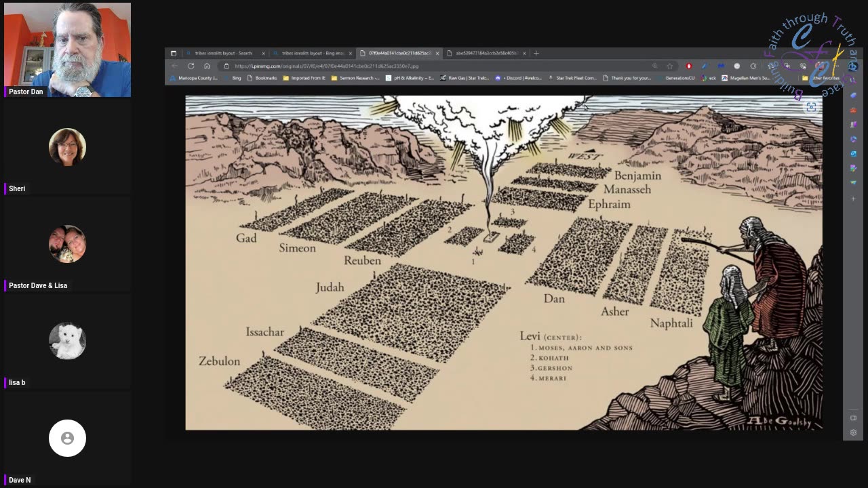Close the abe539477184 tab
Viewport: 868px width, 488px height.
pos(524,53)
